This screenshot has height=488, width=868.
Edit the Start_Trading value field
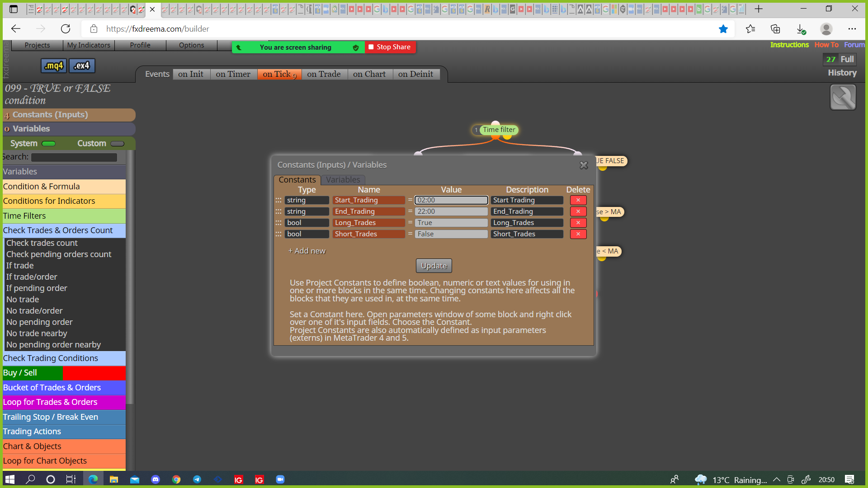pyautogui.click(x=451, y=200)
